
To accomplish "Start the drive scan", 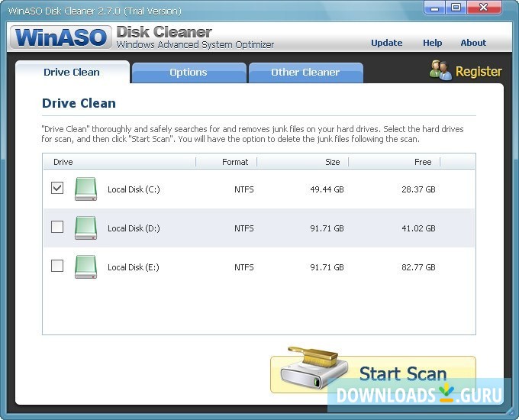I will (373, 374).
